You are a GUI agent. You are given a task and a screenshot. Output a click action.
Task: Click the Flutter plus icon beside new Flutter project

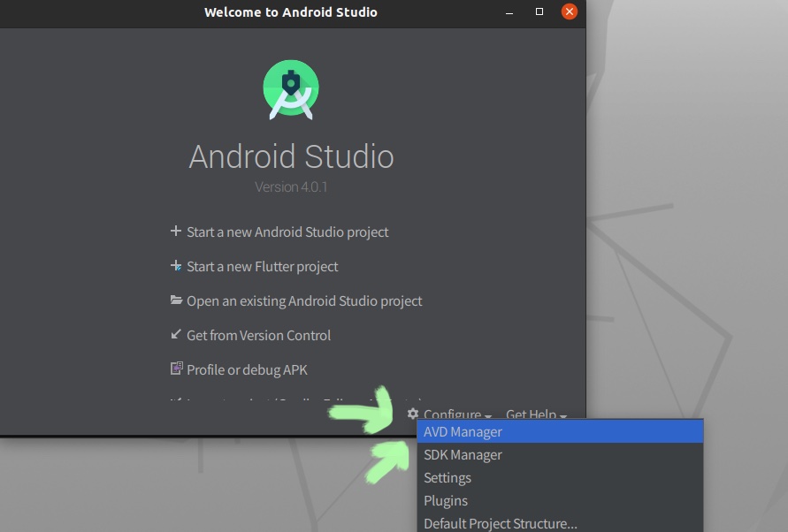tap(176, 266)
